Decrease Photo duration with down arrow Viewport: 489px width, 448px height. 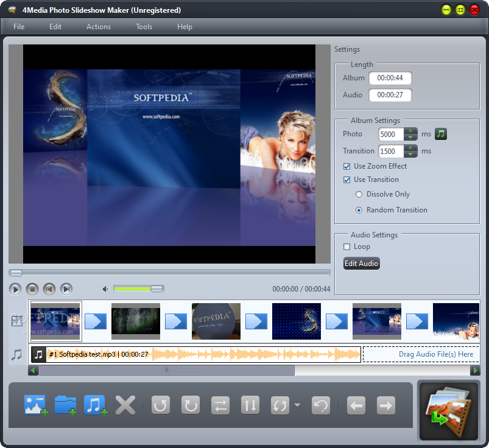(x=410, y=137)
